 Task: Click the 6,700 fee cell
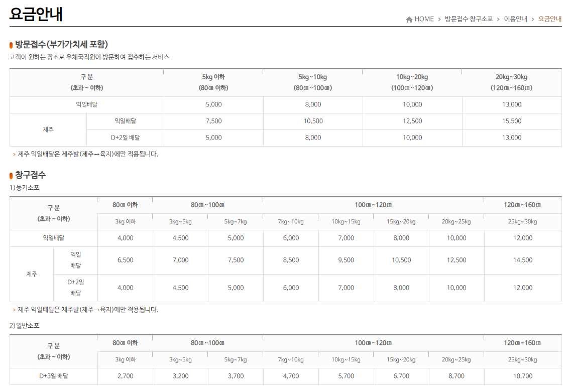[x=401, y=376]
